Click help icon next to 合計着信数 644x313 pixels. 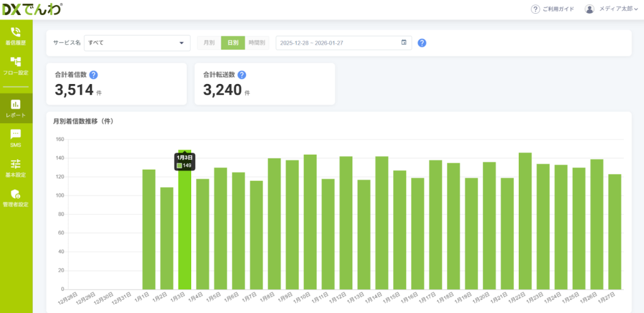[94, 75]
